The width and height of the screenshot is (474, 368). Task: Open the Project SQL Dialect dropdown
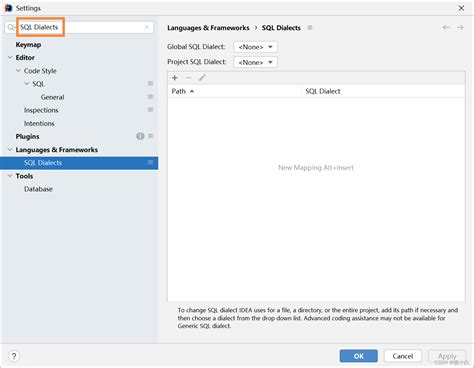[255, 62]
